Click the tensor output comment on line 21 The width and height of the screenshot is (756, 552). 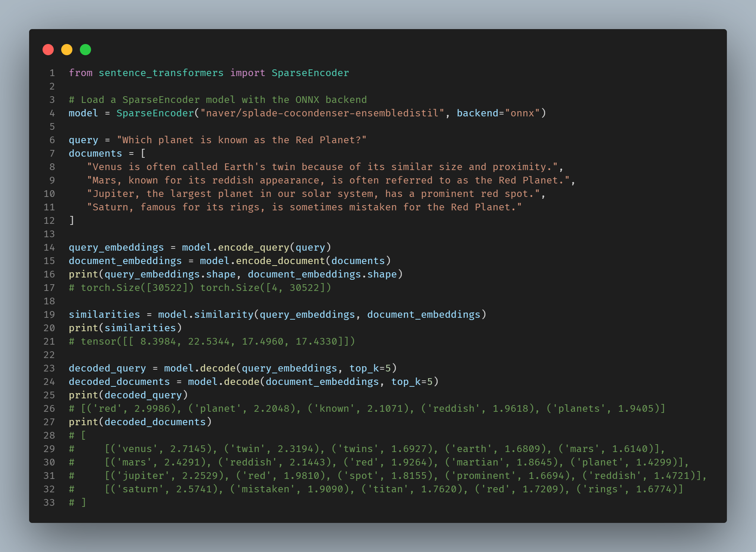212,341
